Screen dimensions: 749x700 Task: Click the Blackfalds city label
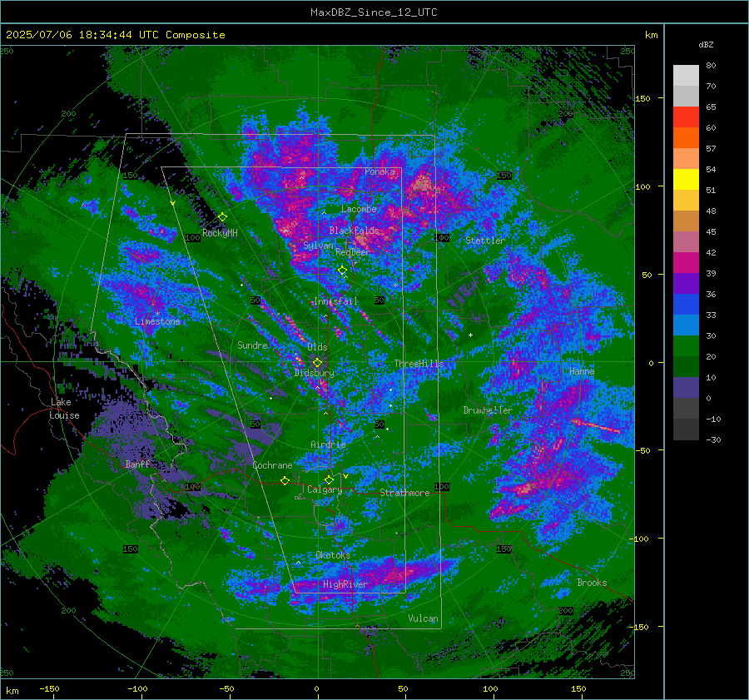[x=354, y=231]
